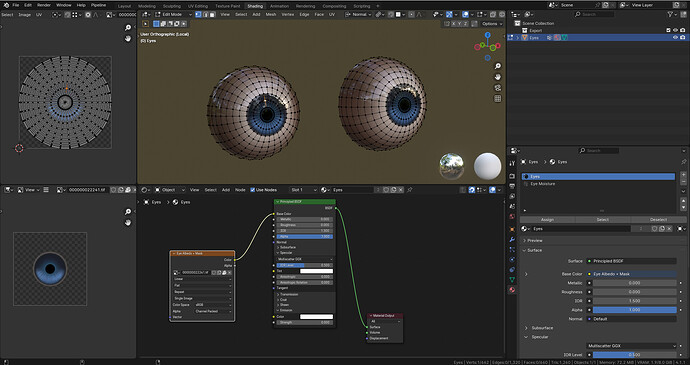Open the Particles properties tab
Viewport: 690px width, 365px height.
click(512, 249)
